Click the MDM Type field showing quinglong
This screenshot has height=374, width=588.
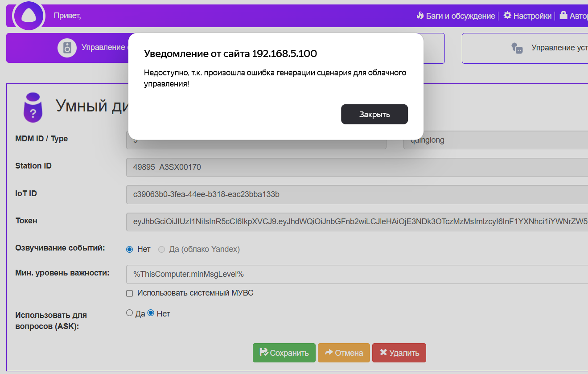[x=496, y=140]
